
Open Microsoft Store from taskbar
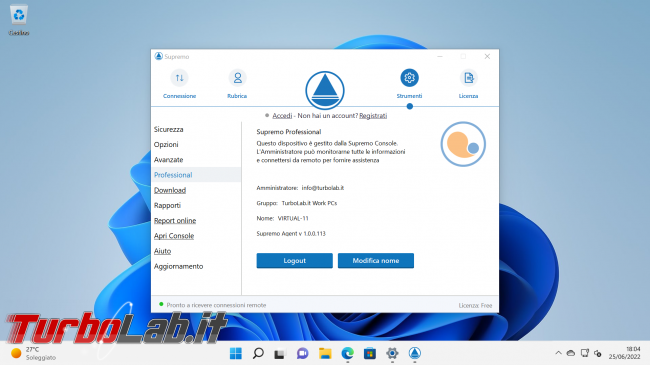click(370, 353)
